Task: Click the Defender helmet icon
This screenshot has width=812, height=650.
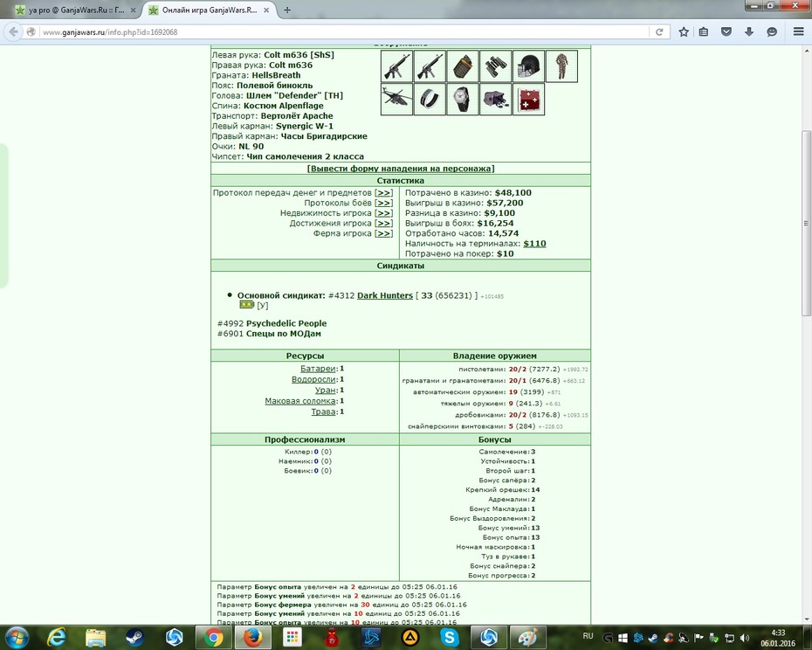Action: (529, 66)
